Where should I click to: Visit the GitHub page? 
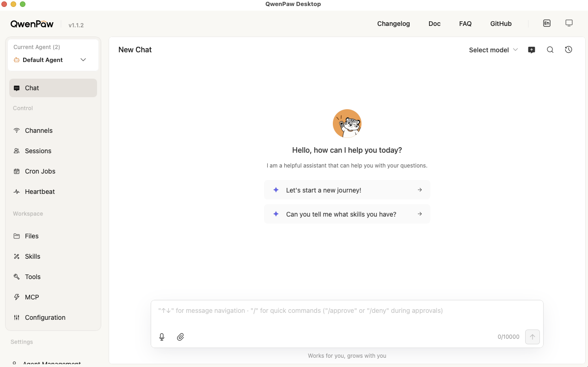pos(501,24)
